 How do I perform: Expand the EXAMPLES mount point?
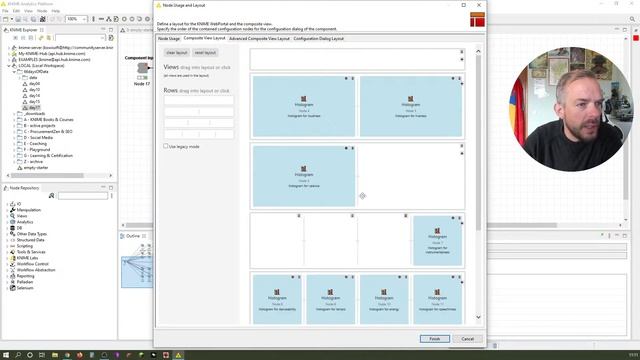9,60
